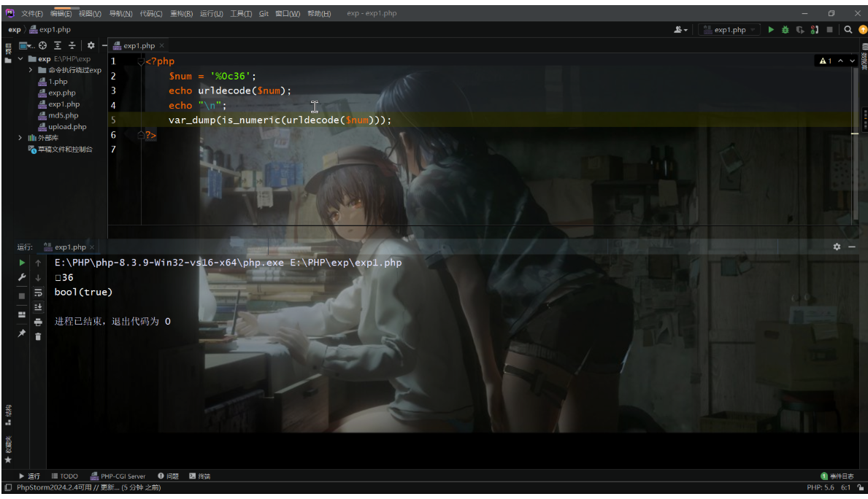This screenshot has height=499, width=868.
Task: Open the 问题 tool window
Action: [x=169, y=476]
